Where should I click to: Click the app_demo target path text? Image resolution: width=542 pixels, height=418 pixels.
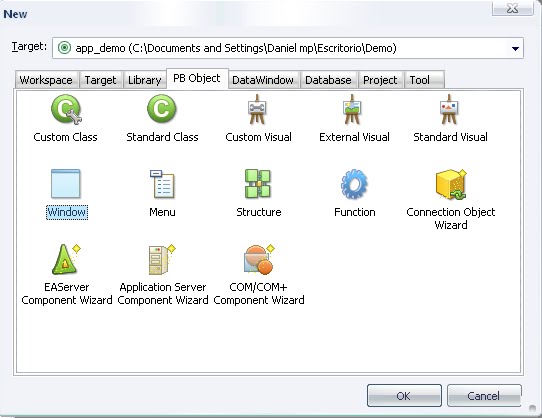pos(236,48)
